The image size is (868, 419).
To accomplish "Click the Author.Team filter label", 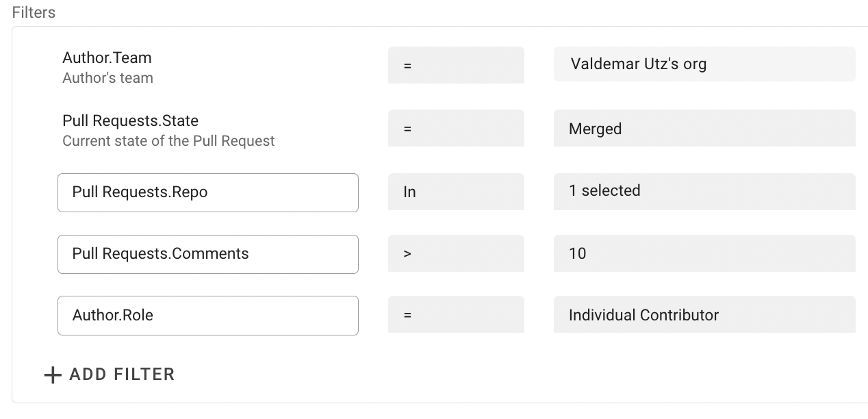I will coord(107,58).
